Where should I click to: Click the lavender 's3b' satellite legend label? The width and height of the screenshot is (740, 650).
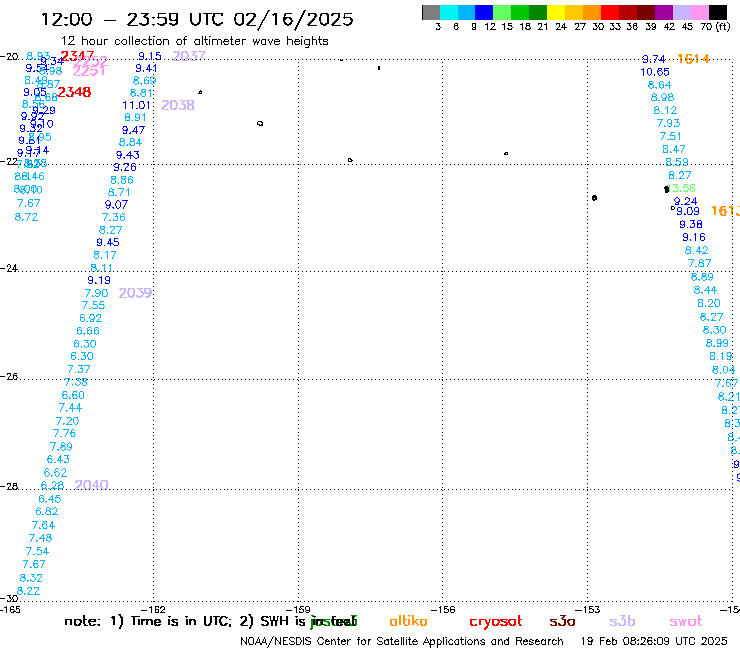[x=622, y=621]
